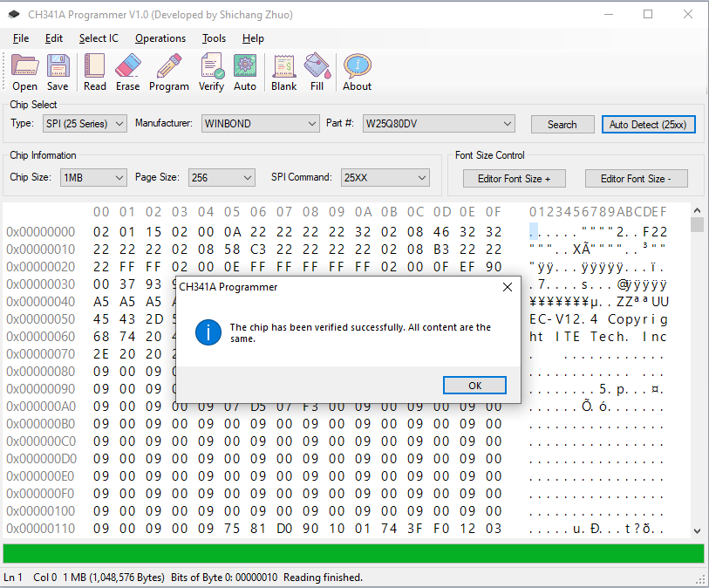Image resolution: width=709 pixels, height=588 pixels.
Task: Expand the SPI Command dropdown 25XX
Action: point(385,178)
